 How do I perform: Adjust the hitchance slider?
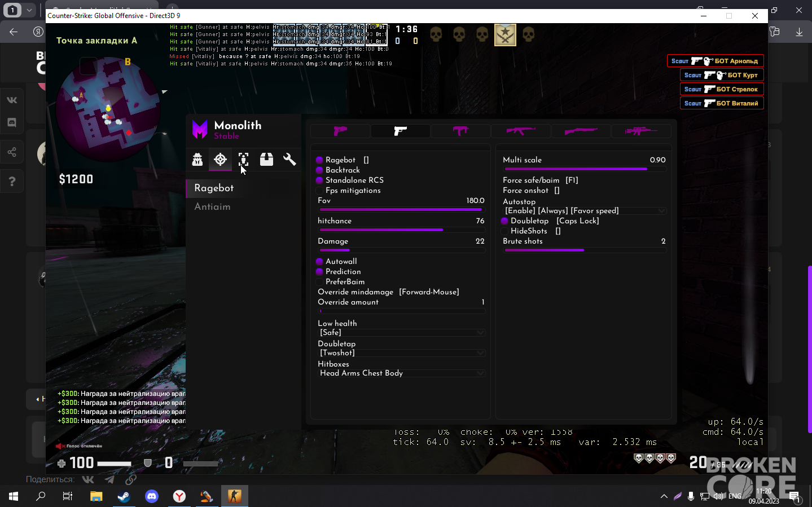pos(401,230)
